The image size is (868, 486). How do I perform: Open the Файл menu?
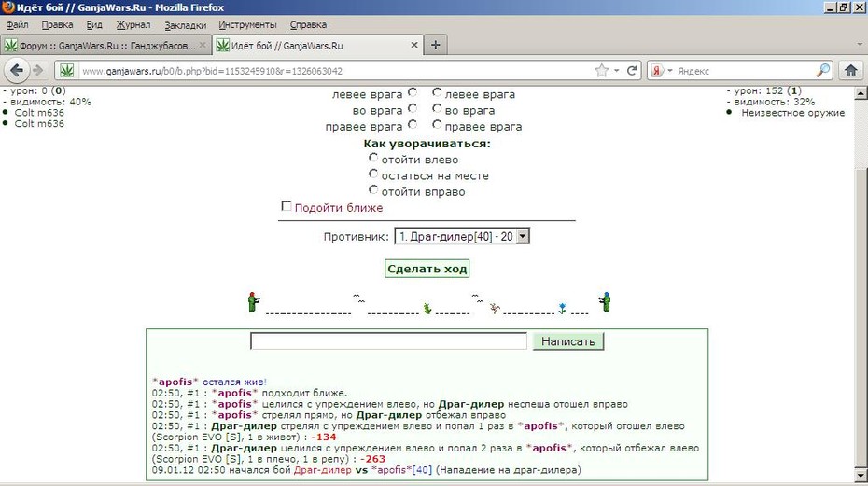point(17,25)
